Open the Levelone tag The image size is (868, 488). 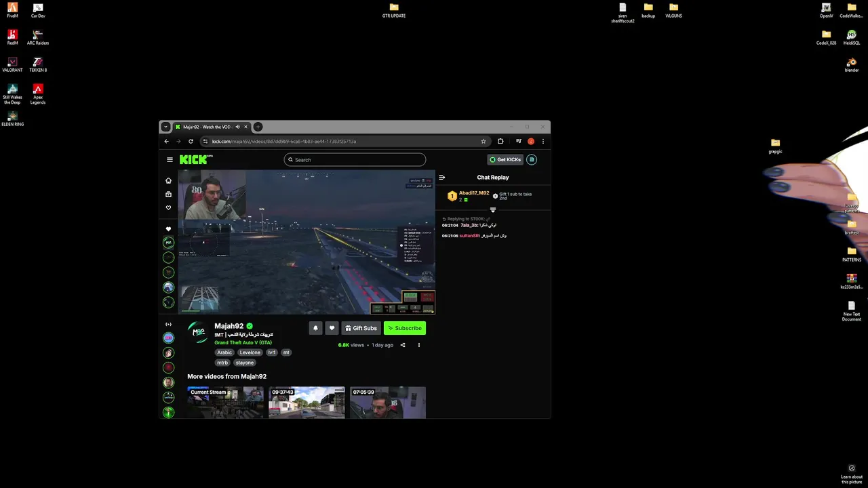[250, 352]
